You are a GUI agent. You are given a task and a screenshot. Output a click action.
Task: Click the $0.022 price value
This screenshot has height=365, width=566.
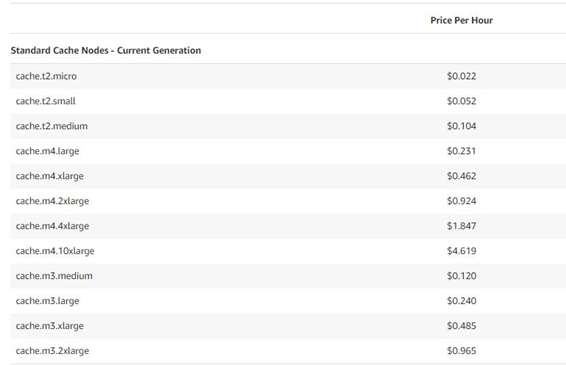tap(461, 76)
